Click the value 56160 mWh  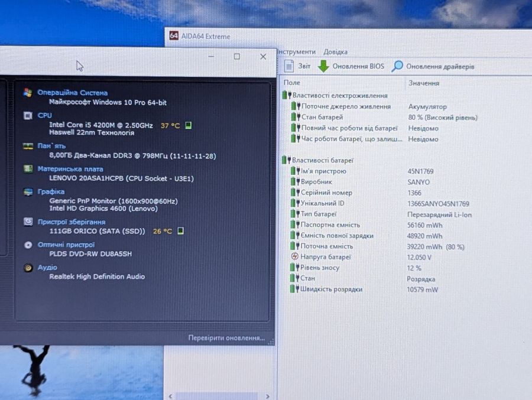point(425,225)
